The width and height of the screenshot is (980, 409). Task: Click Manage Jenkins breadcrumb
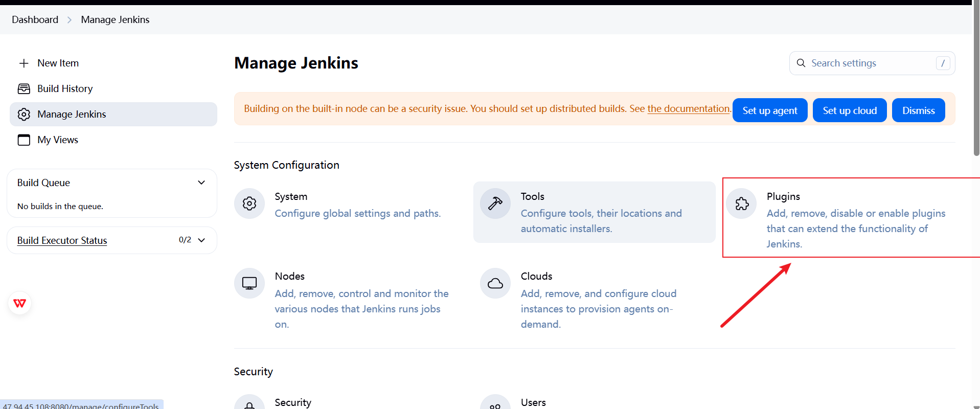coord(115,19)
